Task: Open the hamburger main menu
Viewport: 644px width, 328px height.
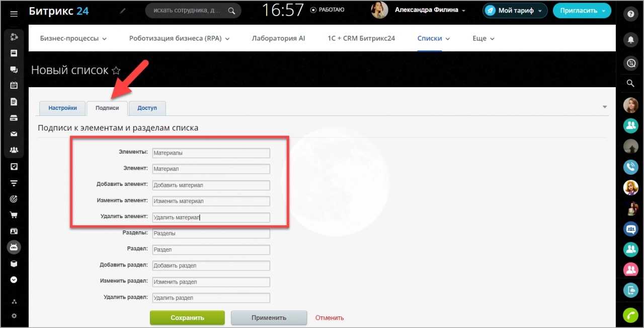Action: 14,14
